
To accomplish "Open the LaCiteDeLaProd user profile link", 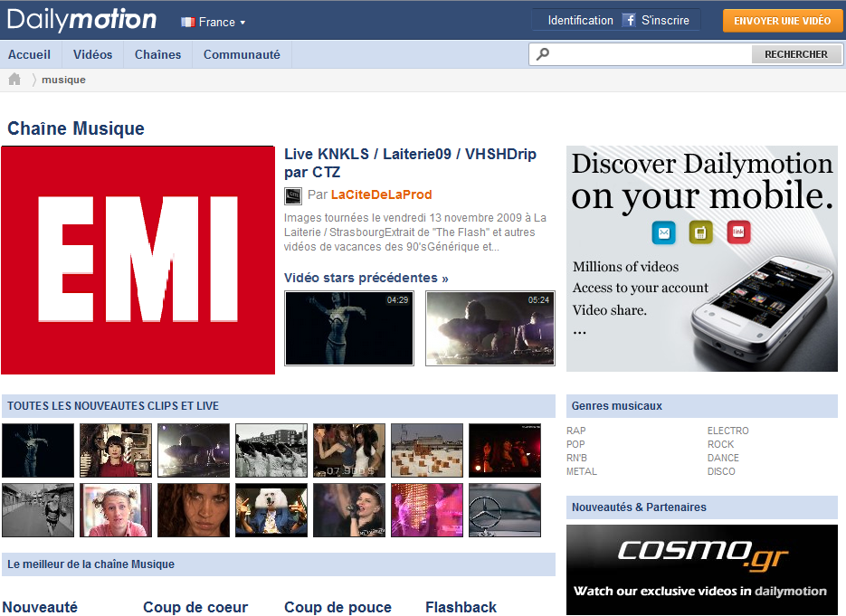I will tap(382, 194).
